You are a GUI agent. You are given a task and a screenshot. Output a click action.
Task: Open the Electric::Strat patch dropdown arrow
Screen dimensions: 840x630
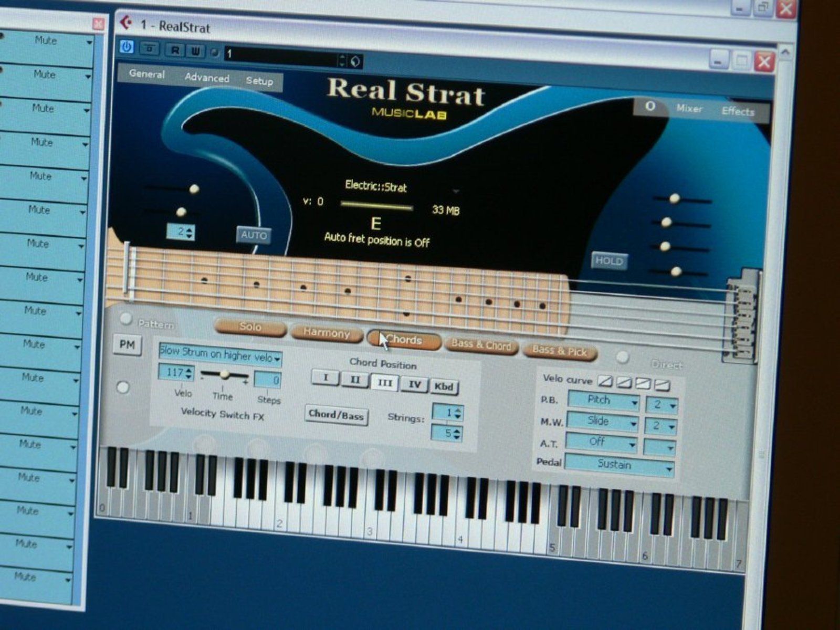point(455,192)
